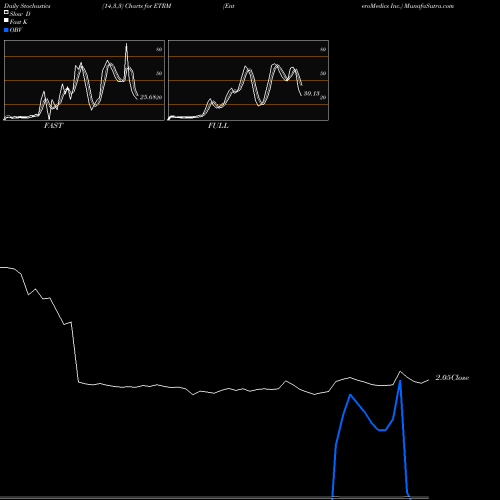Click the 25.68 value in FAST chart
The image size is (500, 500).
pyautogui.click(x=148, y=97)
